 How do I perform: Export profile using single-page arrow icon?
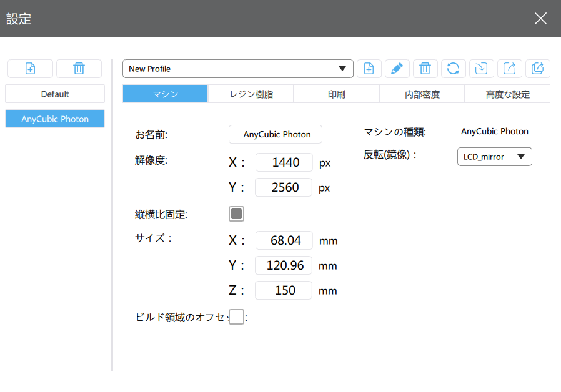(x=510, y=68)
